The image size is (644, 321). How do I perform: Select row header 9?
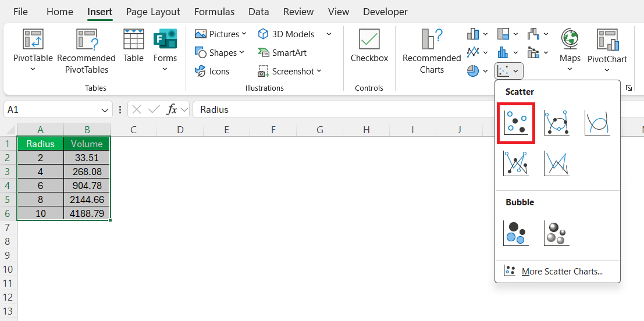(x=8, y=255)
